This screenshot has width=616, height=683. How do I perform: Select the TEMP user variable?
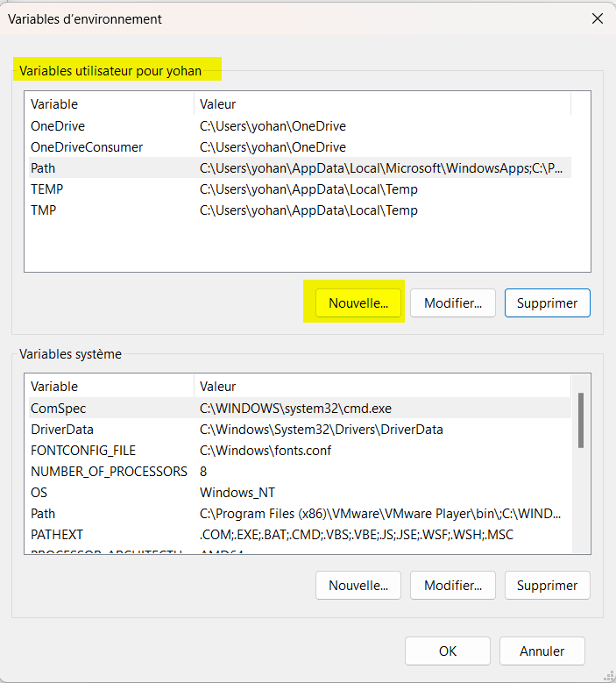point(47,189)
